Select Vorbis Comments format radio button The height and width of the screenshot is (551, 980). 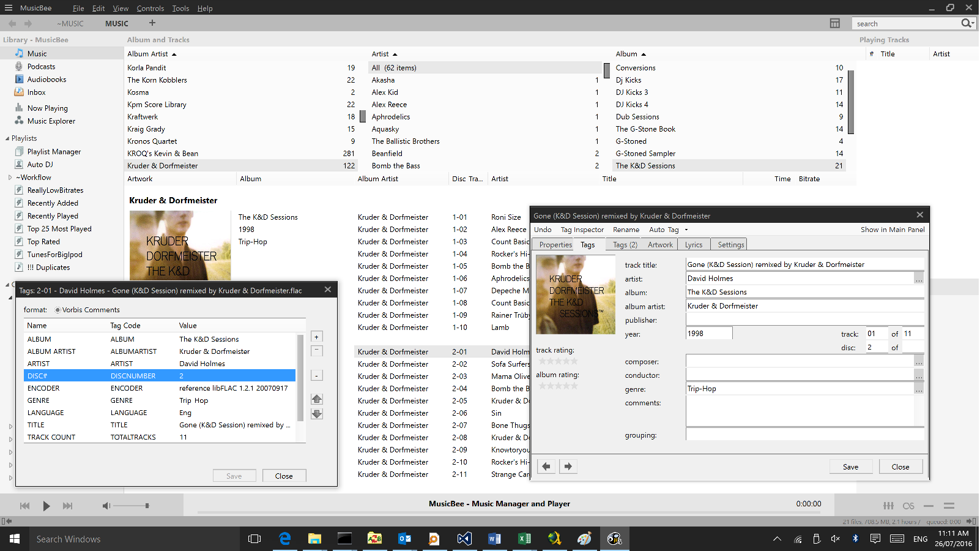tap(58, 310)
